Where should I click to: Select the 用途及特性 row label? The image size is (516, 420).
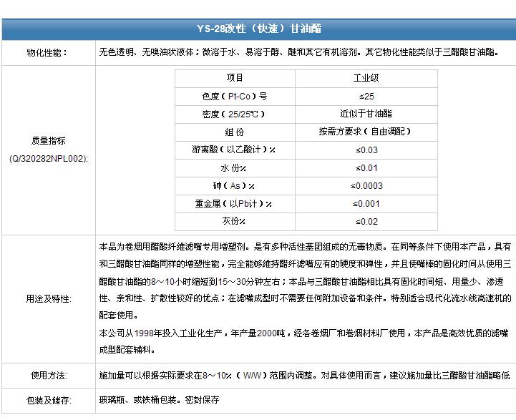click(x=48, y=298)
